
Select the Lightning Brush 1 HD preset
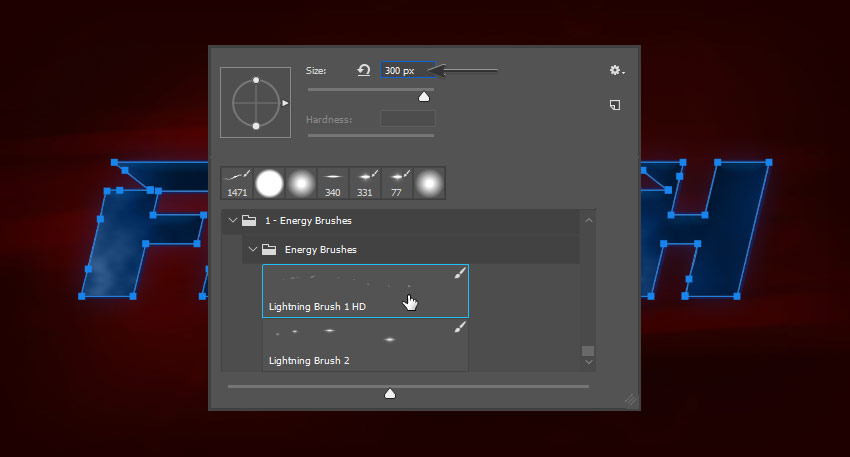365,291
